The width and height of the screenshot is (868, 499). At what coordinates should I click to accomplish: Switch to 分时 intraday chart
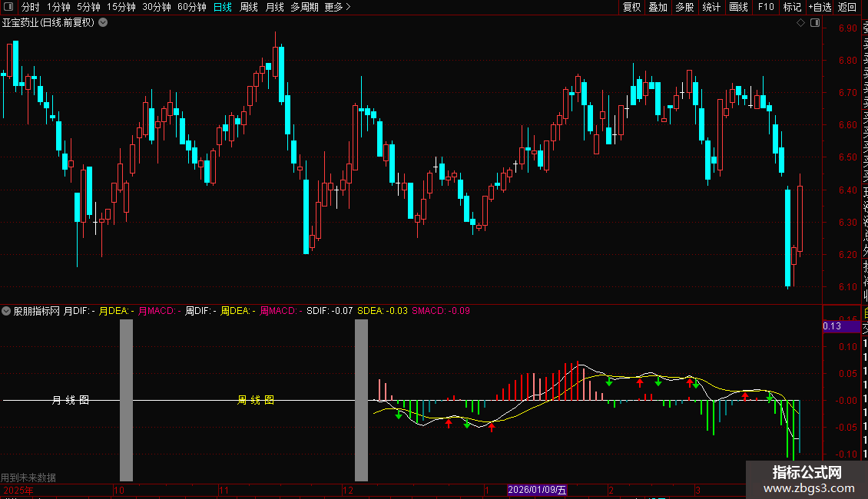coord(31,7)
